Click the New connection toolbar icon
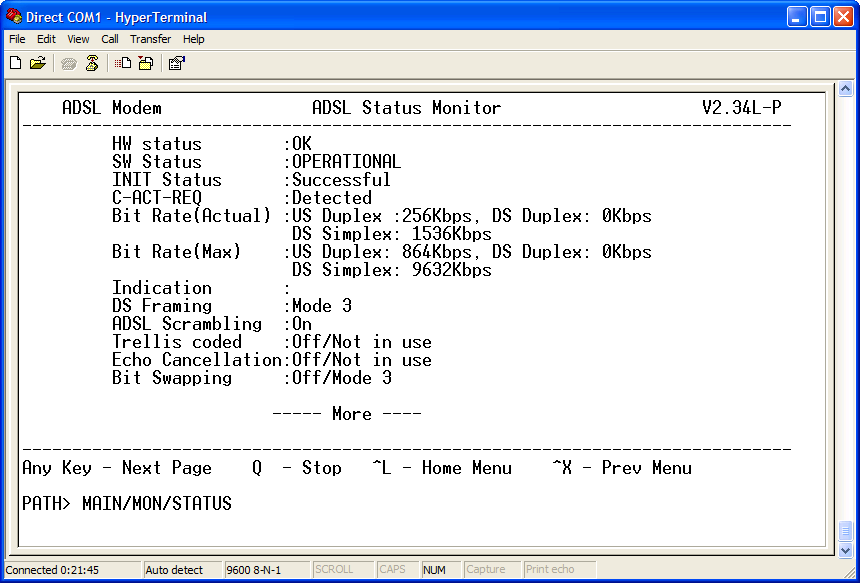The image size is (860, 583). point(16,63)
